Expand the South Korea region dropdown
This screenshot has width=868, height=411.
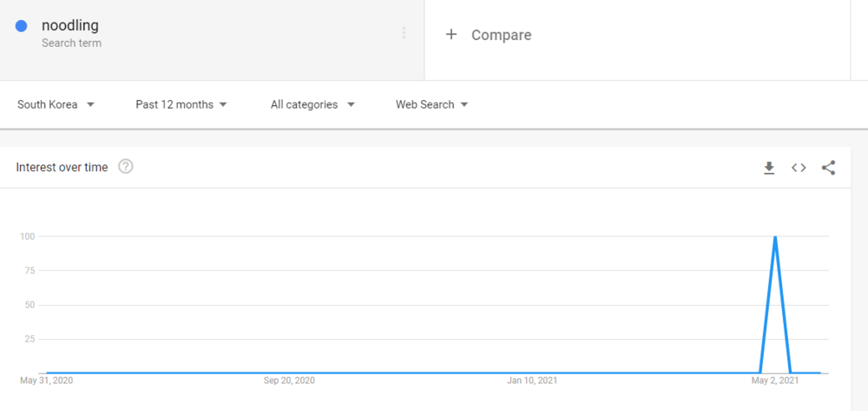pos(56,104)
